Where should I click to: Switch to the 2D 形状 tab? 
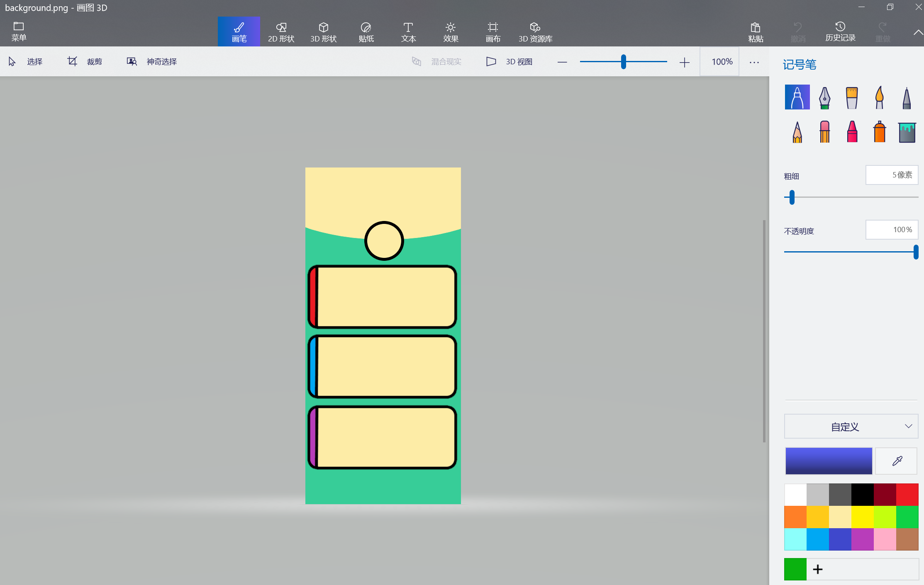pos(281,32)
